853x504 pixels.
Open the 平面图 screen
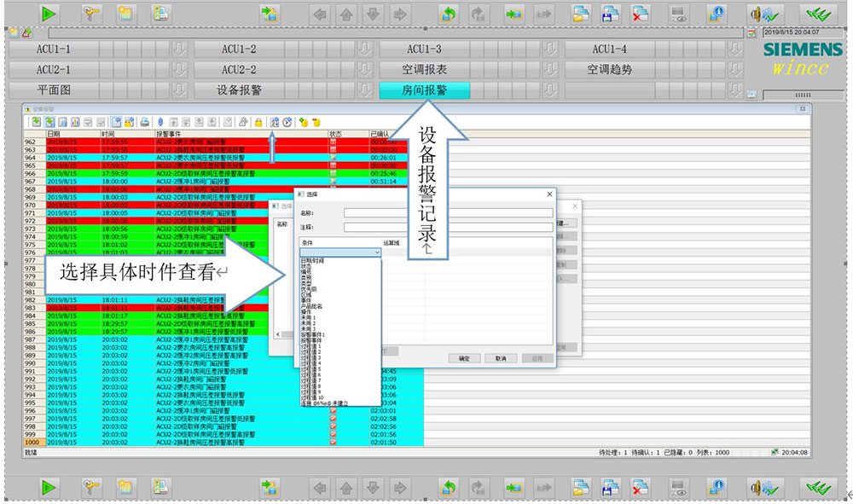(x=53, y=90)
